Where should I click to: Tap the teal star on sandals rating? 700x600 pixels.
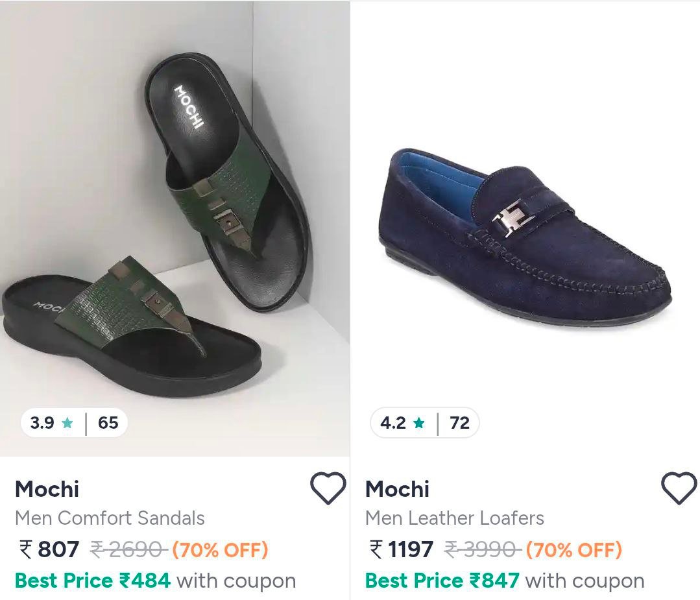tap(67, 423)
